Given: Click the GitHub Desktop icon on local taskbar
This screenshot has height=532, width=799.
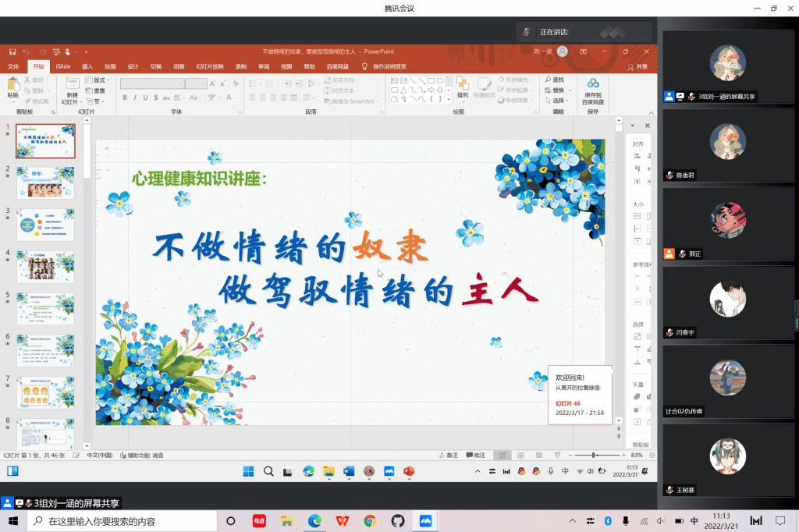Looking at the screenshot, I should (x=398, y=521).
